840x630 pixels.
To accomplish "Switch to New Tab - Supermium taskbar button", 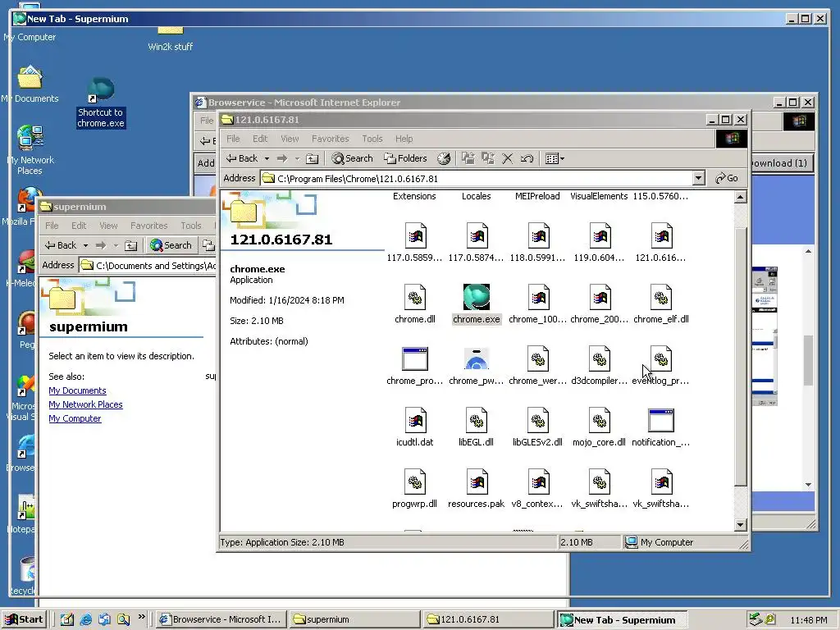I will click(x=622, y=620).
